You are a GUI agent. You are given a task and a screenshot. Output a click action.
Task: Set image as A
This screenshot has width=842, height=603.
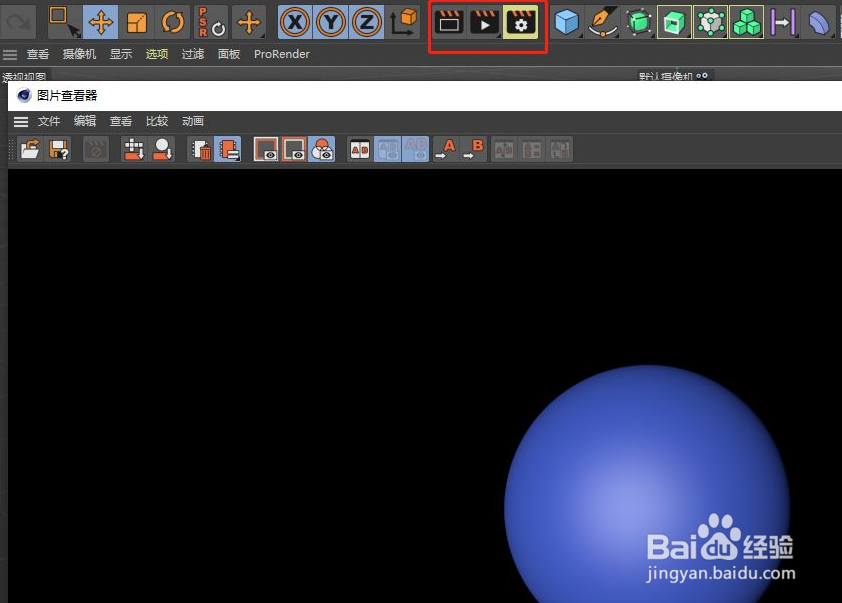point(445,149)
